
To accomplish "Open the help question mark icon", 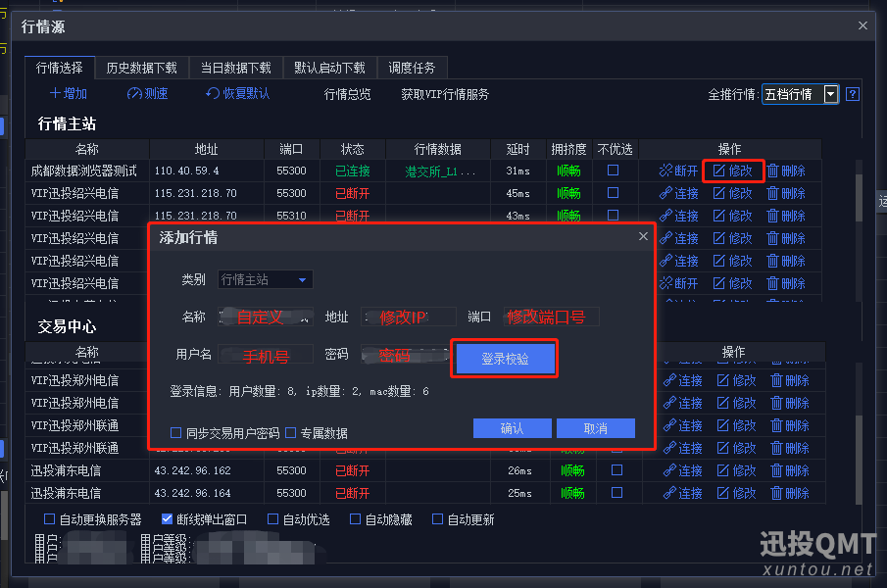I will click(853, 94).
